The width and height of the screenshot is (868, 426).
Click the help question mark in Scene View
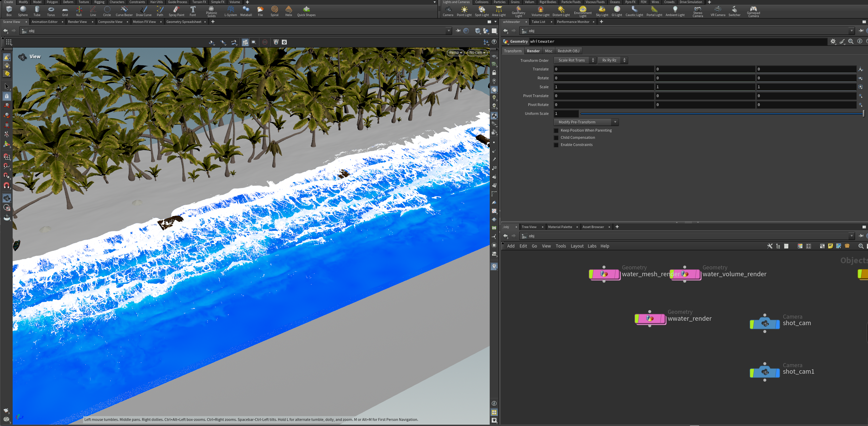494,42
